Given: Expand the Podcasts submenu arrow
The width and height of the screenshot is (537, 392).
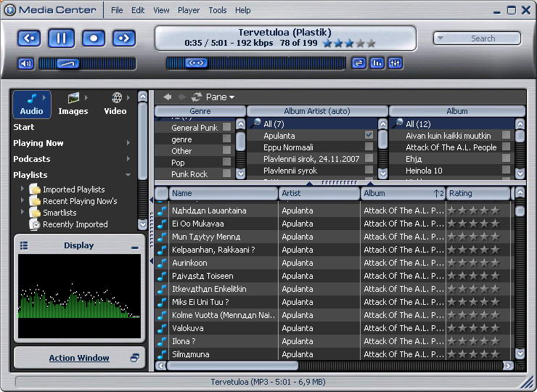Looking at the screenshot, I should coord(128,159).
